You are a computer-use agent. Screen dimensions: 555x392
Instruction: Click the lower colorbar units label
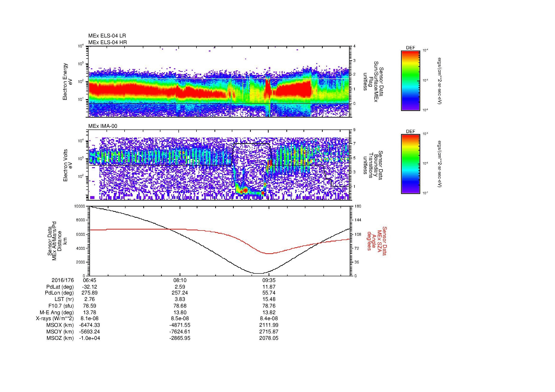point(440,164)
